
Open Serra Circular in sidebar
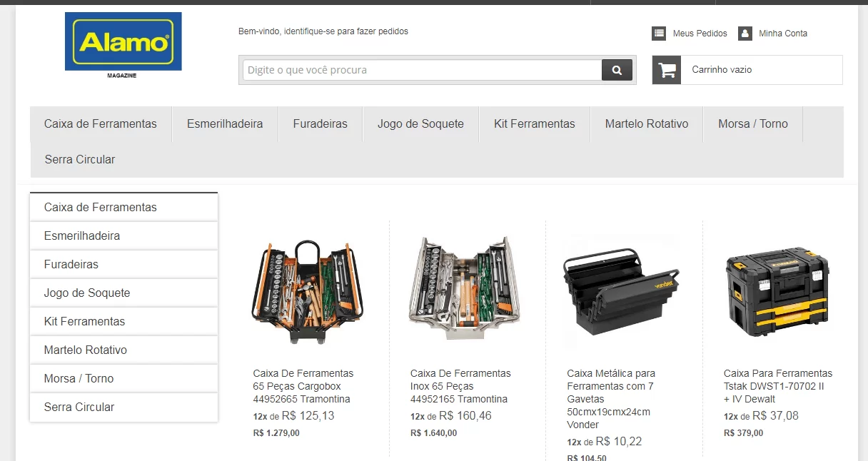(123, 407)
